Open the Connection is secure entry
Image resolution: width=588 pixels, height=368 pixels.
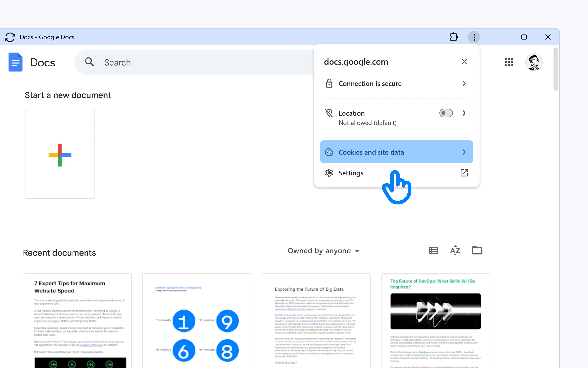click(x=396, y=83)
